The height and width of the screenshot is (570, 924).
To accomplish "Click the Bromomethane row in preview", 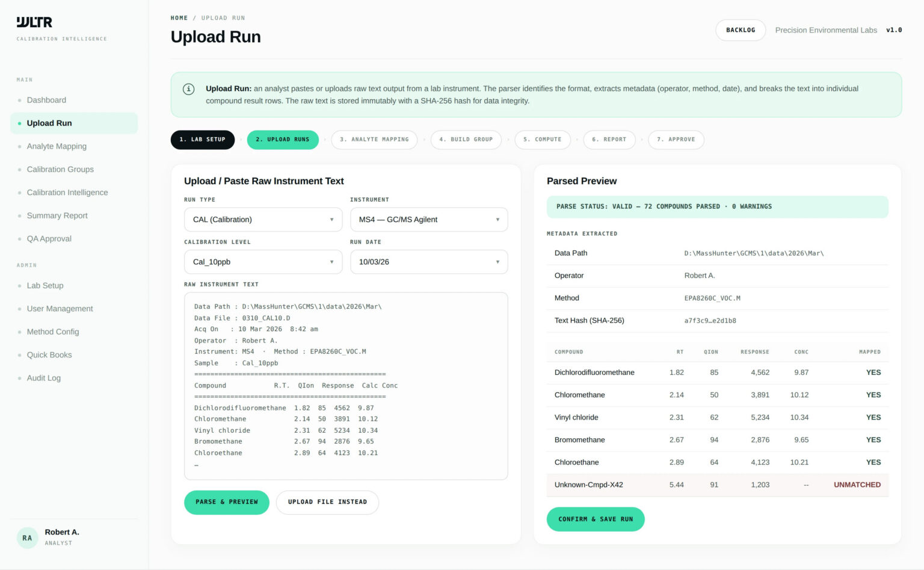I will [x=718, y=440].
